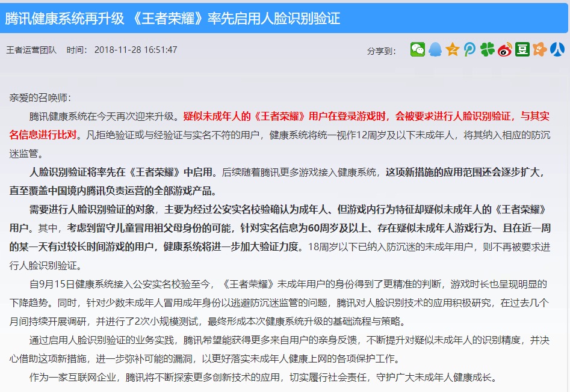This screenshot has width=570, height=392.
Task: Click the text 18周岁以下已纳入防沉迷的未成年用户
Action: click(391, 247)
